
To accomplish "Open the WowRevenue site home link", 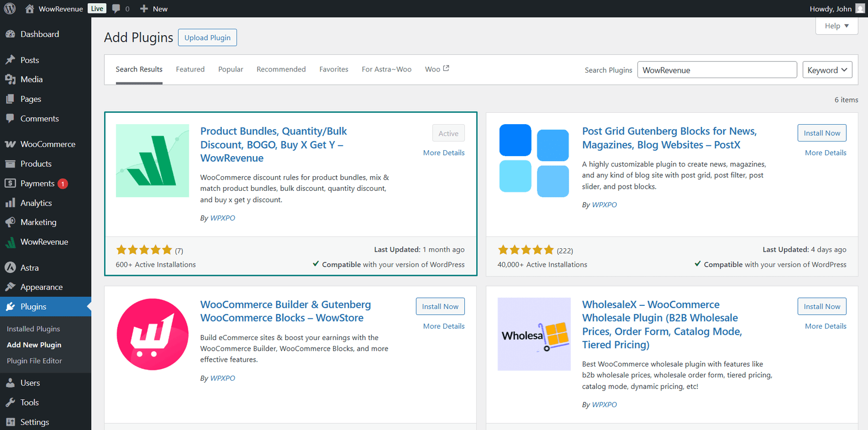I will (x=54, y=9).
